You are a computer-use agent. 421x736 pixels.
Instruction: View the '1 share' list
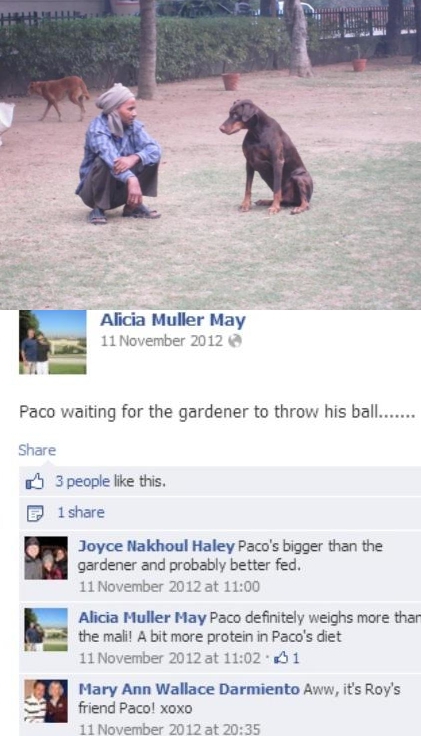[x=81, y=513]
